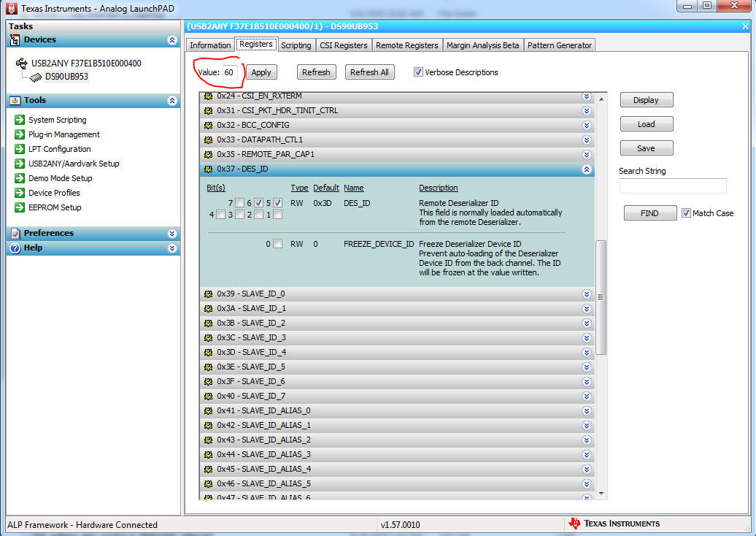Click the Preferences panel icon
Image resolution: width=756 pixels, height=536 pixels.
click(15, 234)
